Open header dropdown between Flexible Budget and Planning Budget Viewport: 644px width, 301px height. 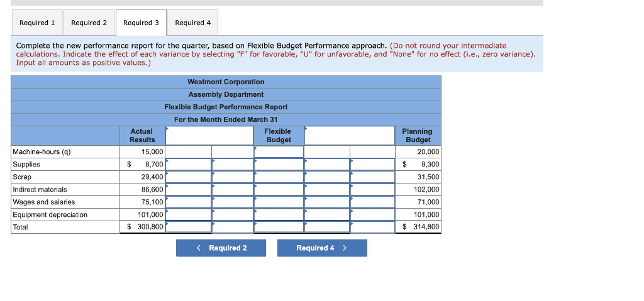pyautogui.click(x=350, y=136)
